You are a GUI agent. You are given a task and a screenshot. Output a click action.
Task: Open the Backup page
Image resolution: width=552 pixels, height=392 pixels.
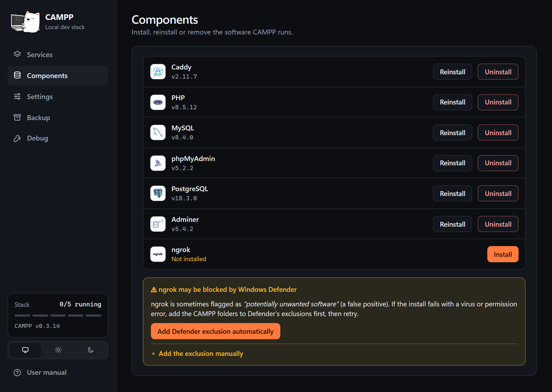coord(58,118)
